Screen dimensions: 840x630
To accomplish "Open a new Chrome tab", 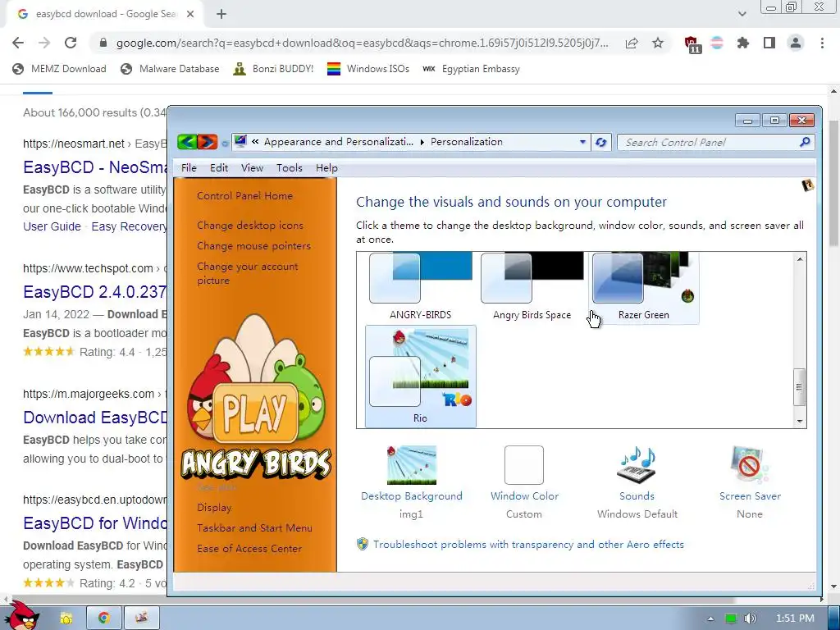I will [221, 14].
